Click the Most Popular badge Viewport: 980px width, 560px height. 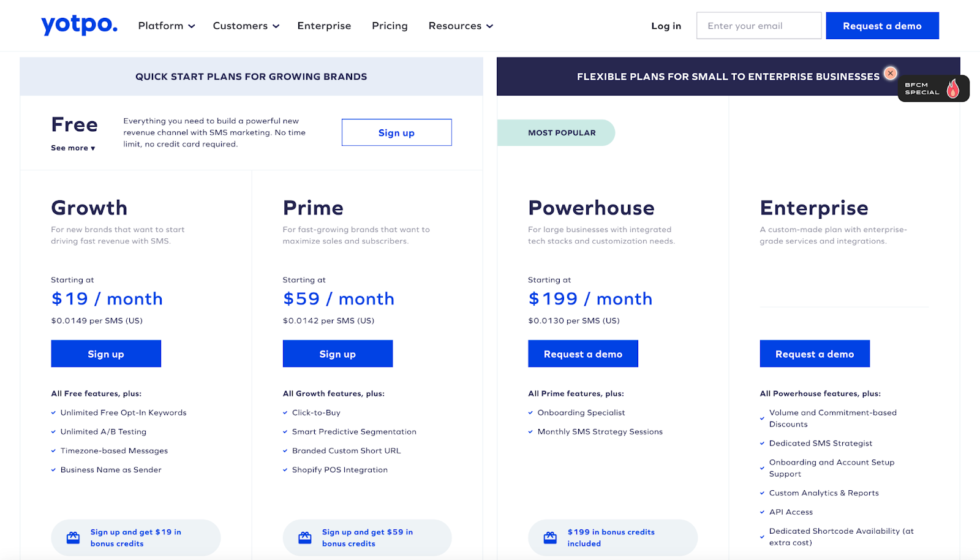click(x=556, y=132)
